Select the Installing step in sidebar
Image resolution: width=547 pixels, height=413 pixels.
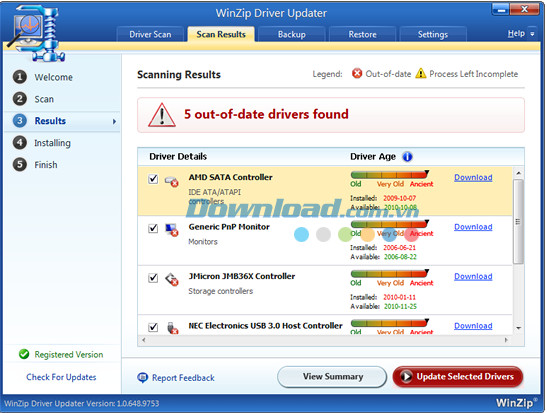coord(52,143)
